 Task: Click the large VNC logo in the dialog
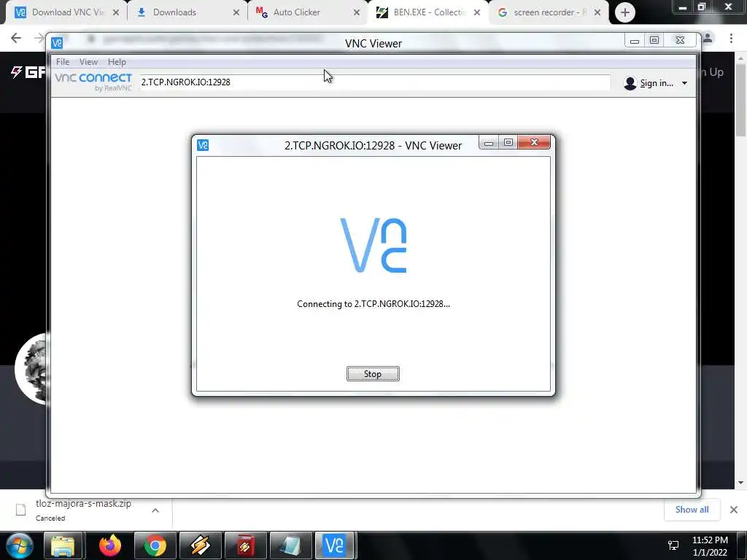point(373,245)
